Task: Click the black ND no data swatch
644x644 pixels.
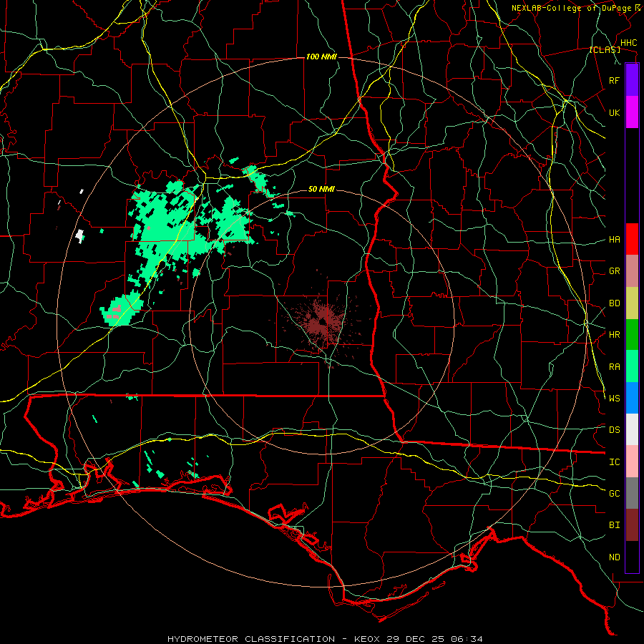Action: [x=632, y=557]
